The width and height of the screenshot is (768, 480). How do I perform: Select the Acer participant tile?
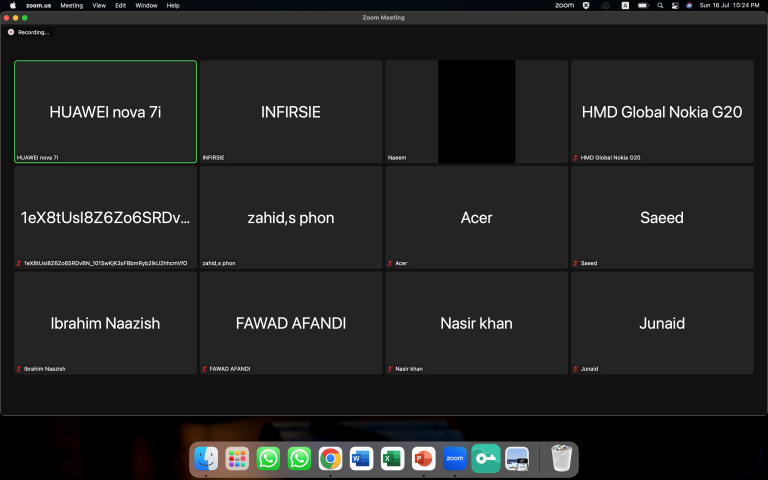click(477, 217)
